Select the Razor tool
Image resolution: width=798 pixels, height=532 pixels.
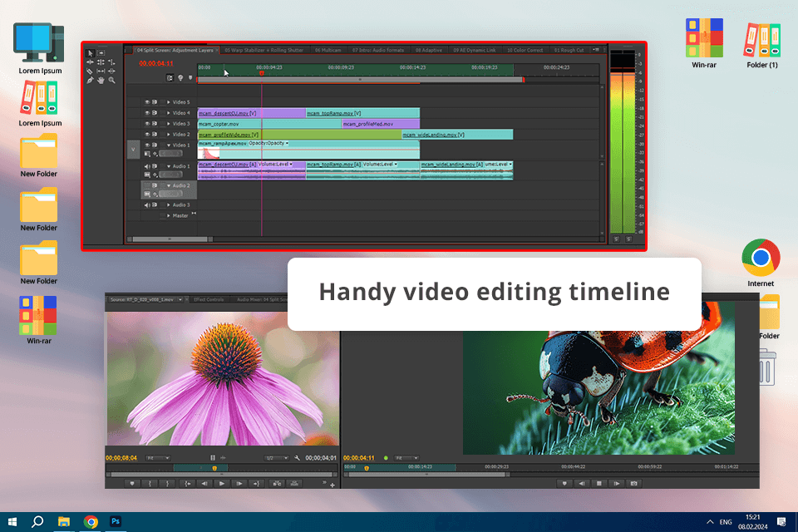point(90,71)
